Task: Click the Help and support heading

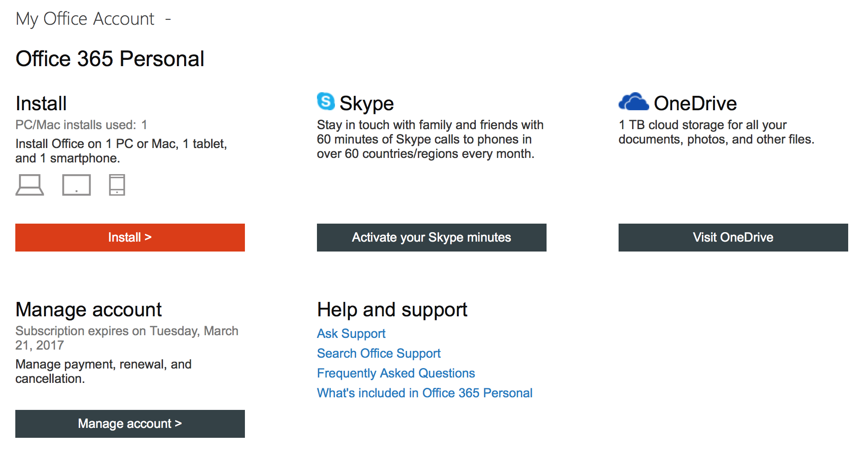Action: coord(392,310)
